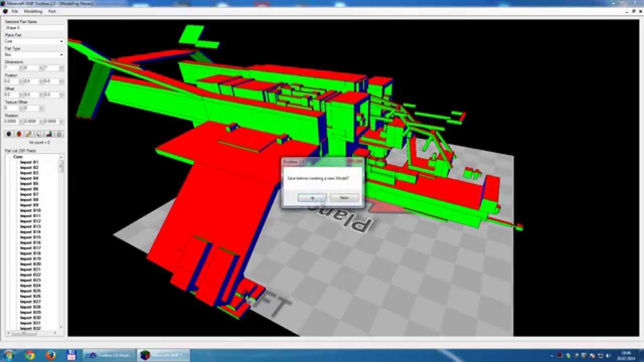Click the red shape tool icon
The width and height of the screenshot is (644, 362).
click(x=19, y=134)
